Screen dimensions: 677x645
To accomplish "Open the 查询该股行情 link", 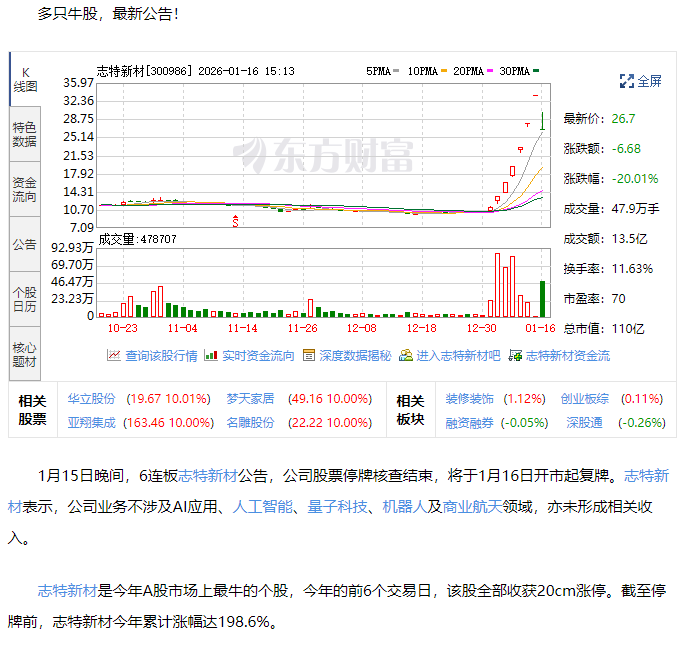I will pyautogui.click(x=161, y=356).
